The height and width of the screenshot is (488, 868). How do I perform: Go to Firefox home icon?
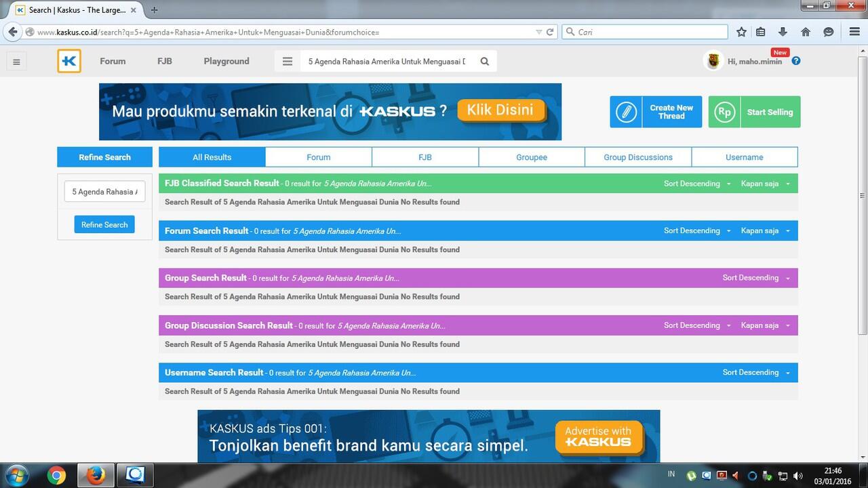(806, 32)
